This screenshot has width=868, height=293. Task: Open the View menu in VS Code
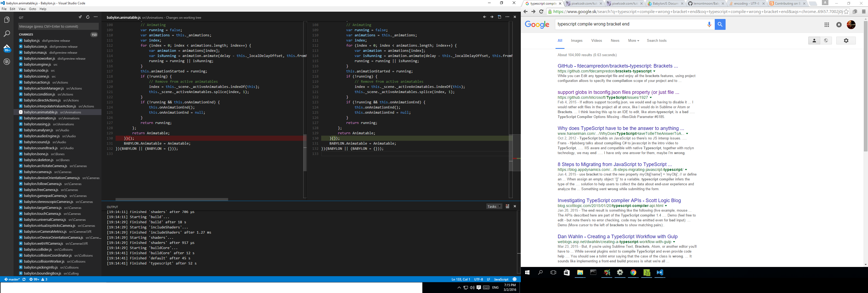click(22, 9)
